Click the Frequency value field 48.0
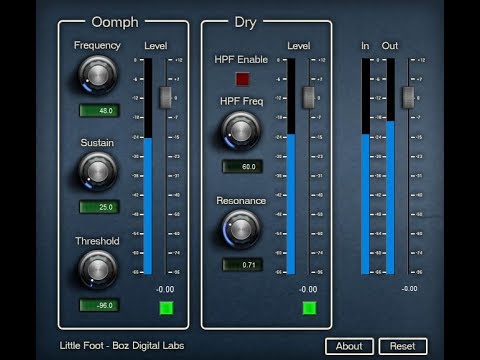The height and width of the screenshot is (360, 480). 99,110
